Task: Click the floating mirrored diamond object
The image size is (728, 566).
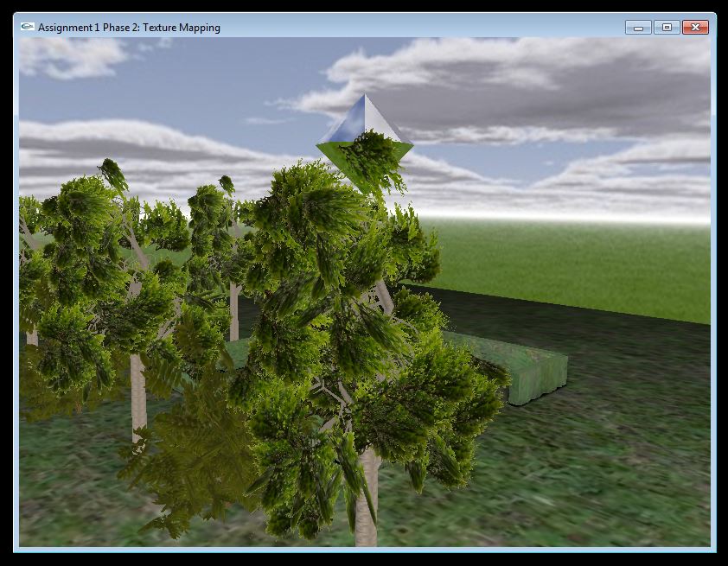Action: (x=365, y=143)
